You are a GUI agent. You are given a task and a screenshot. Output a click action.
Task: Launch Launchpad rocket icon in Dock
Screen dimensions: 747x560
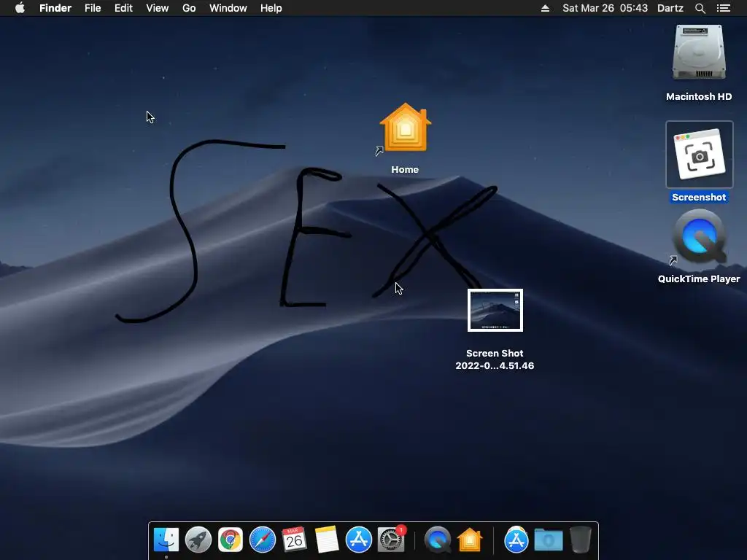click(198, 540)
